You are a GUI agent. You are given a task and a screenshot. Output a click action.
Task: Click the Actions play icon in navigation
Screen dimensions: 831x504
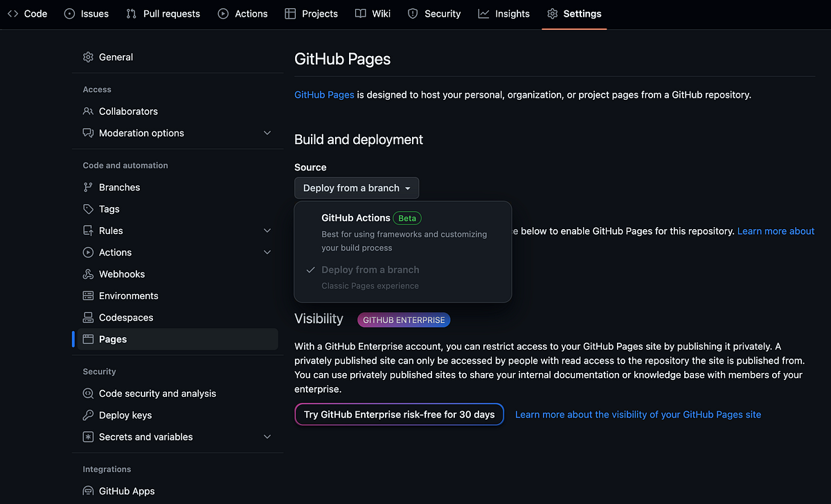(x=222, y=13)
